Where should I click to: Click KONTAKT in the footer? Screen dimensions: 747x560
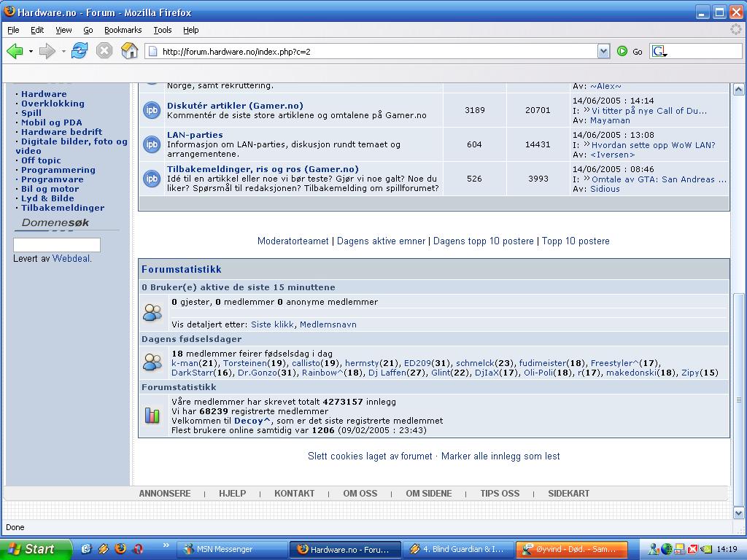[295, 494]
